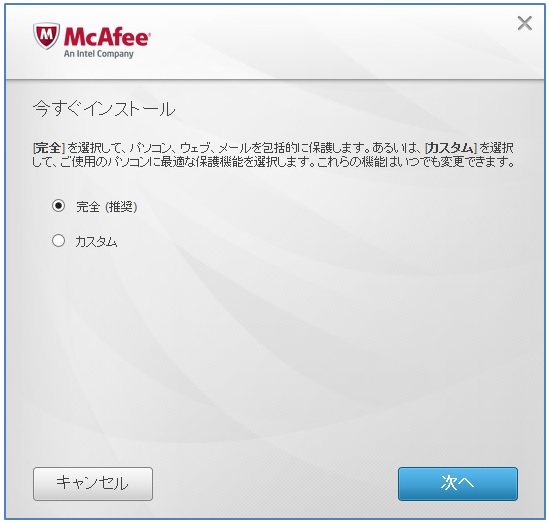Close the McAfee installer dialog
The width and height of the screenshot is (550, 523).
pos(524,24)
